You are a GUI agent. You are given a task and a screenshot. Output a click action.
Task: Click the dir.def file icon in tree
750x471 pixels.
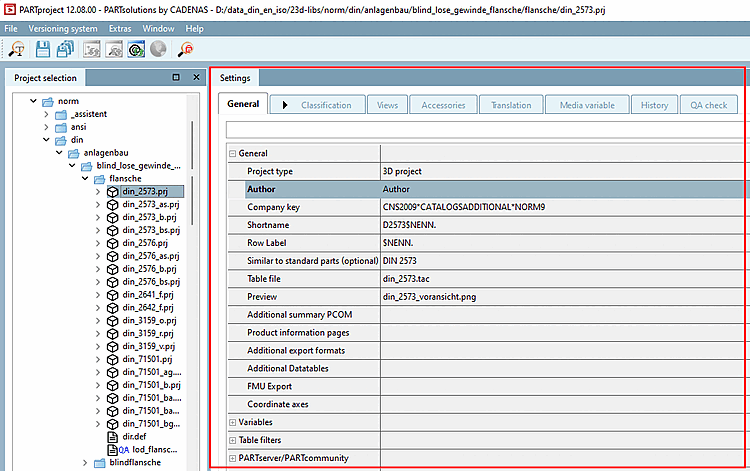[112, 436]
